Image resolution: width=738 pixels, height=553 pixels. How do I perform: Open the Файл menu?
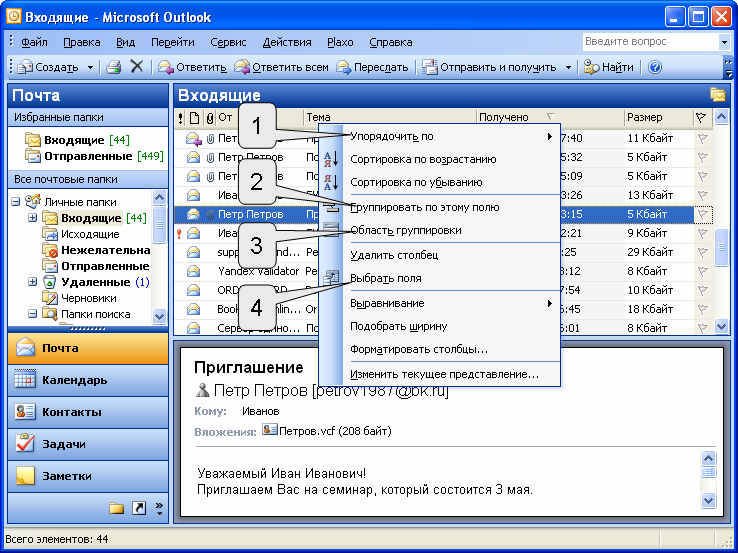(x=34, y=42)
